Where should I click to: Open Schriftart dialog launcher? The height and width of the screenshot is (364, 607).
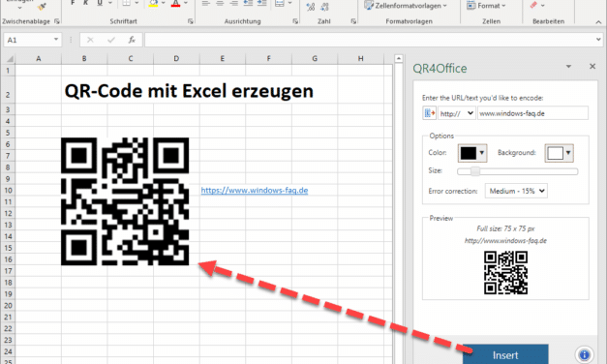coord(190,21)
